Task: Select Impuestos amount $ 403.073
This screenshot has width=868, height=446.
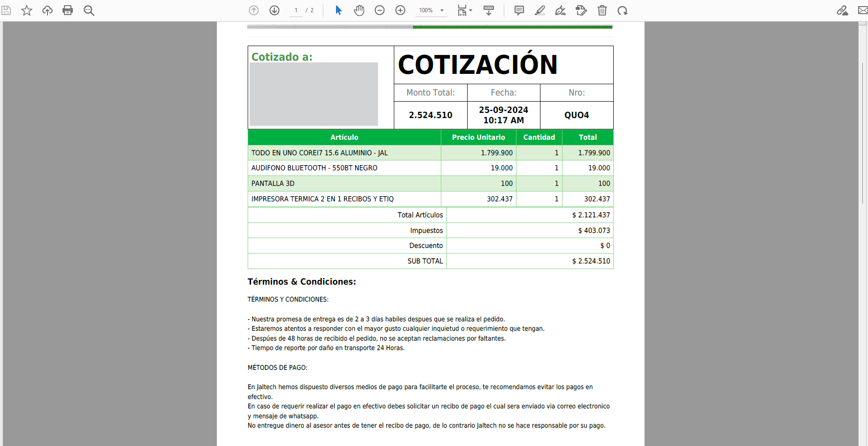Action: pyautogui.click(x=594, y=231)
